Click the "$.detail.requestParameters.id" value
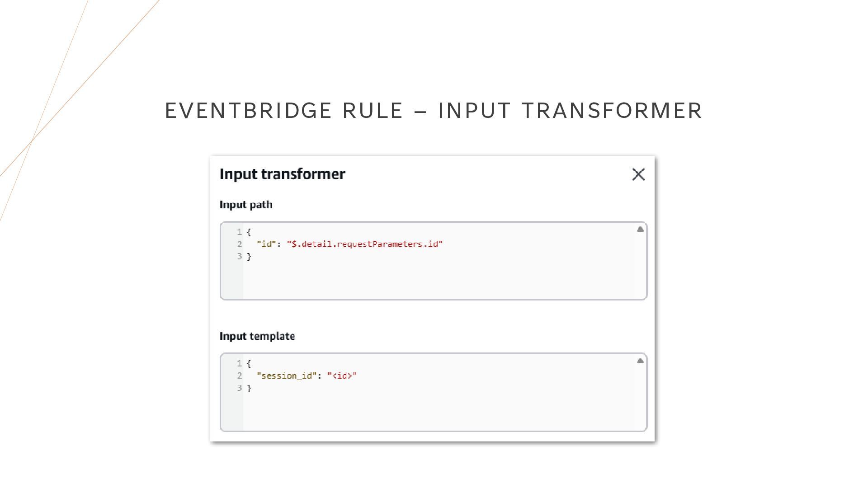Screen dimensions: 868x488 coord(365,244)
